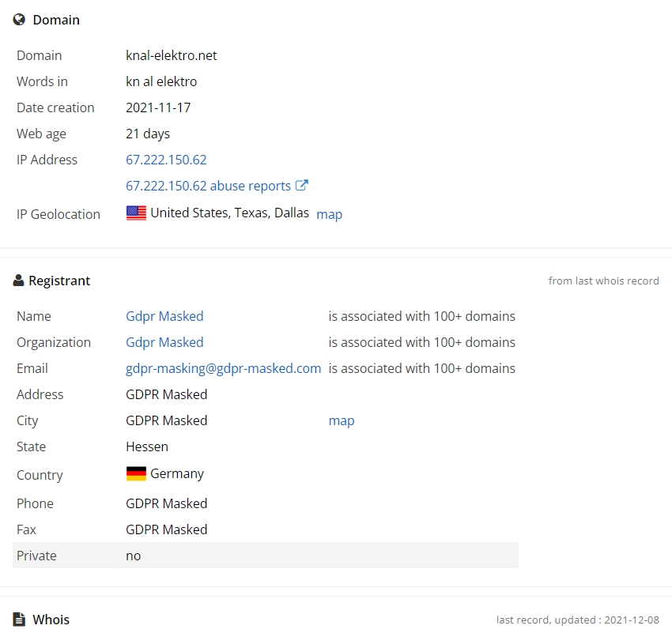
Task: Click the 'Email' row label
Action: [32, 369]
